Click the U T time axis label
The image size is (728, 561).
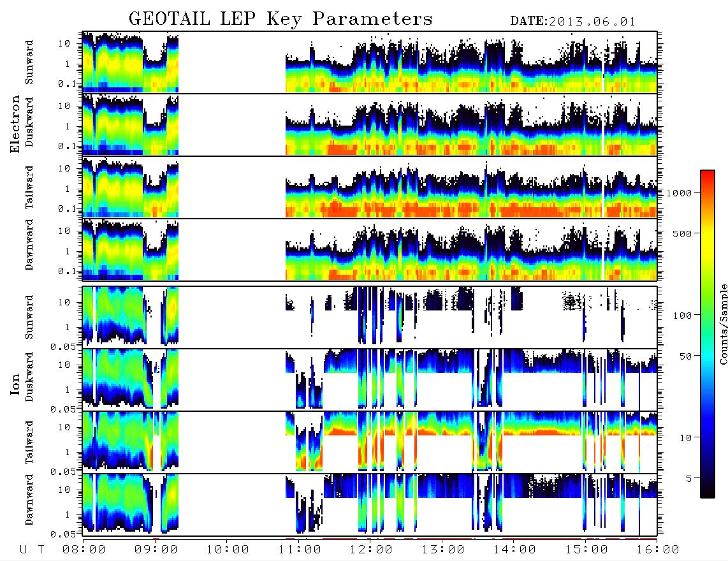(x=32, y=550)
